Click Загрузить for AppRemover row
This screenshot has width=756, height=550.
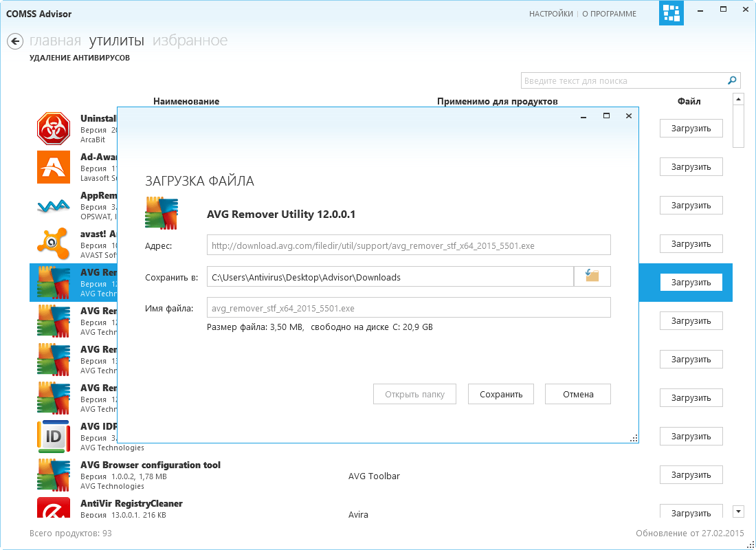691,206
